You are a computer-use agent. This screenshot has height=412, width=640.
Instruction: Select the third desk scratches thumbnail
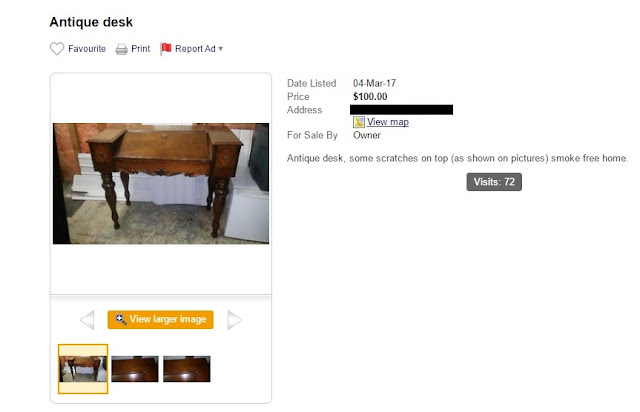click(x=187, y=369)
